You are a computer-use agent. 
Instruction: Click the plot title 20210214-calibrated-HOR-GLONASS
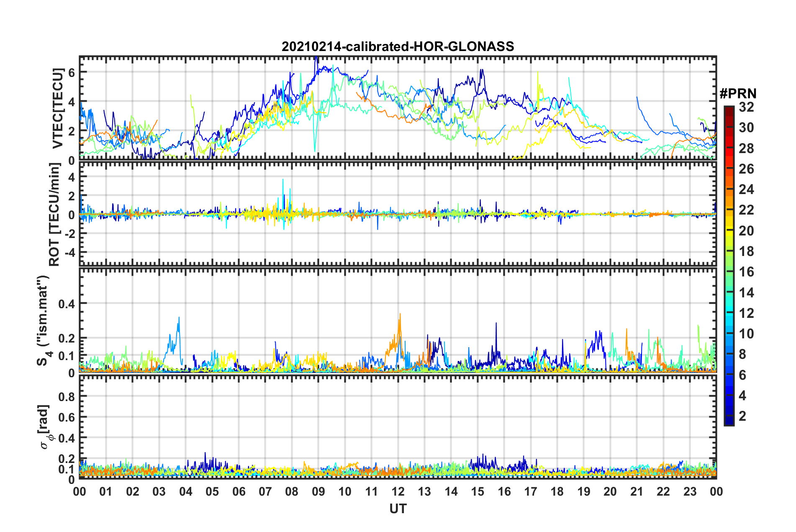tap(398, 46)
